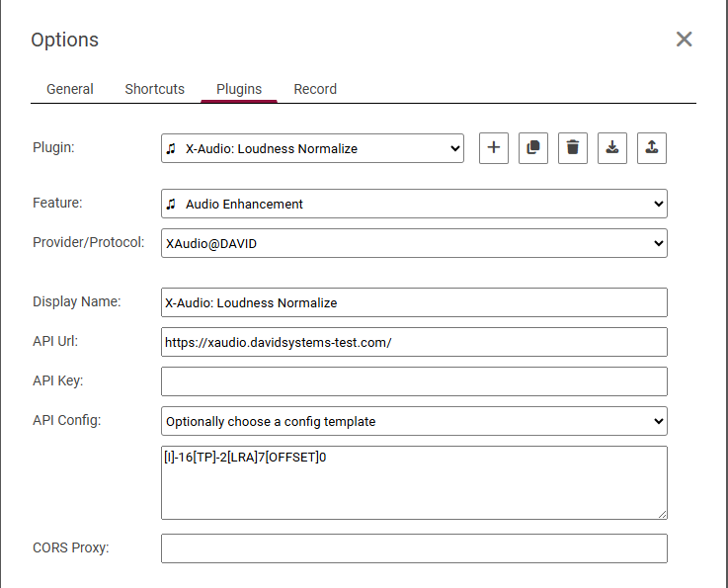Focus the CORS Proxy field

point(414,548)
